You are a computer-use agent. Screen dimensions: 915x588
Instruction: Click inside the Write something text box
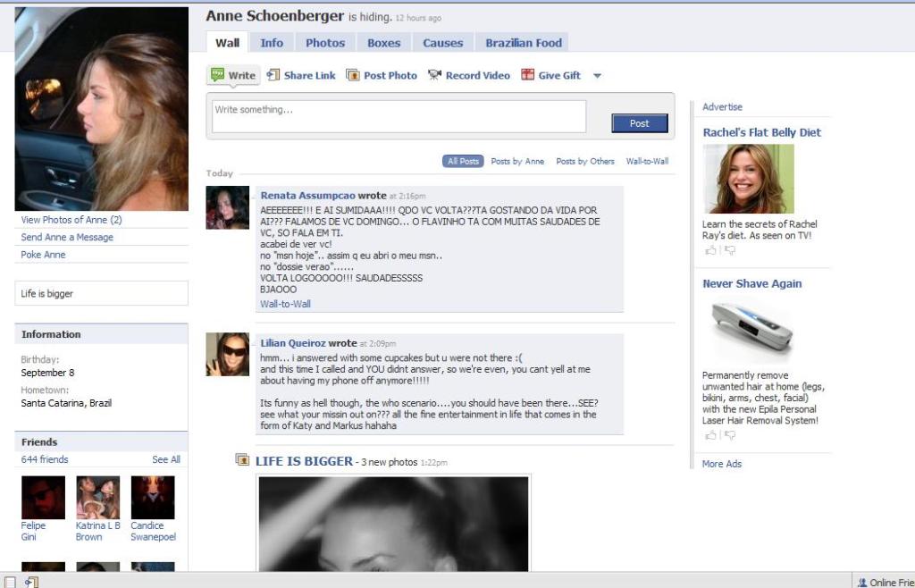tap(399, 117)
